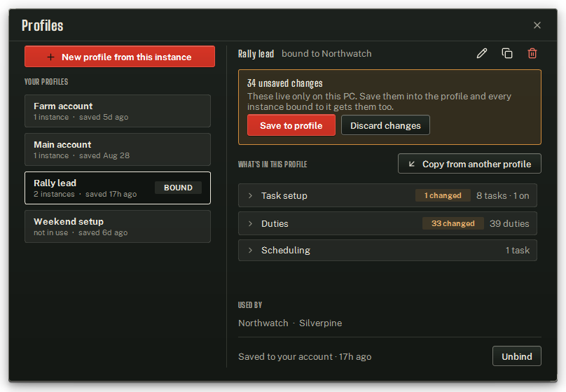This screenshot has width=566, height=392.
Task: Open Copy from another profile
Action: coord(469,164)
